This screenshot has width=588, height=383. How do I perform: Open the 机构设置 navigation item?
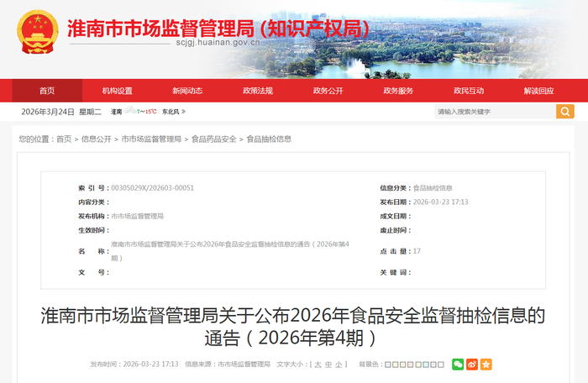click(118, 91)
